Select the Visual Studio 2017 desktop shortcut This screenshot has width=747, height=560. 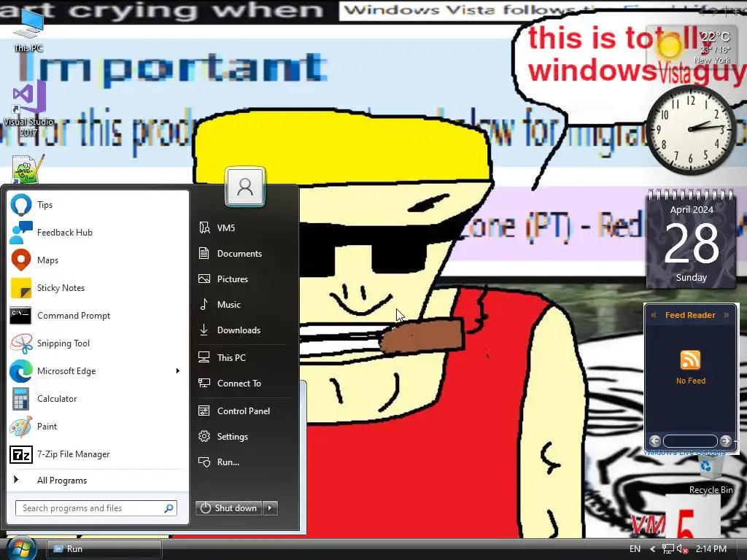click(28, 109)
